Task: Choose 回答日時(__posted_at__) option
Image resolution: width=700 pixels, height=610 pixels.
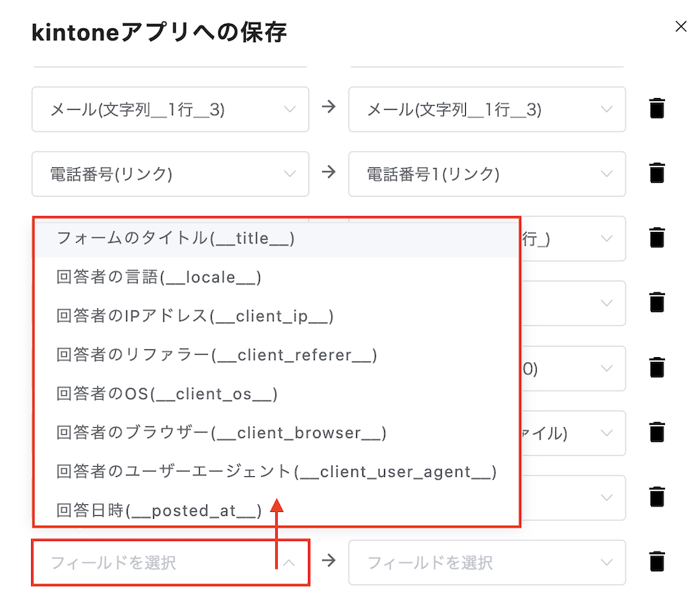Action: coord(277,509)
